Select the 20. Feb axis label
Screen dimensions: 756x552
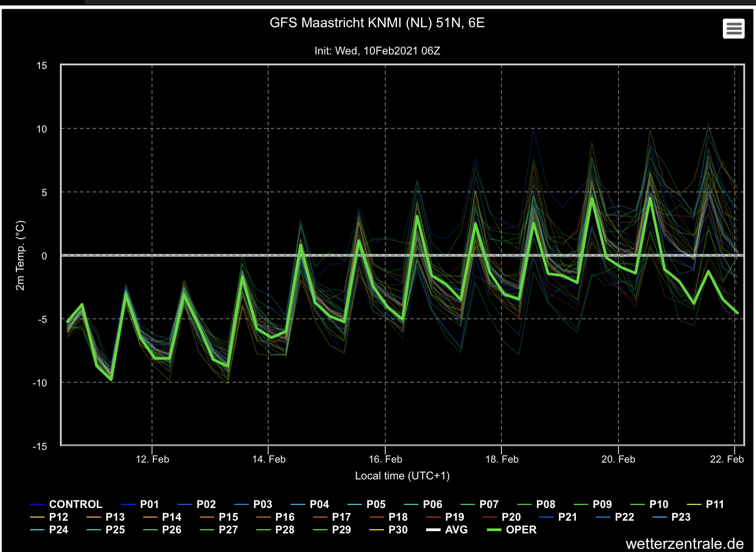click(x=618, y=459)
